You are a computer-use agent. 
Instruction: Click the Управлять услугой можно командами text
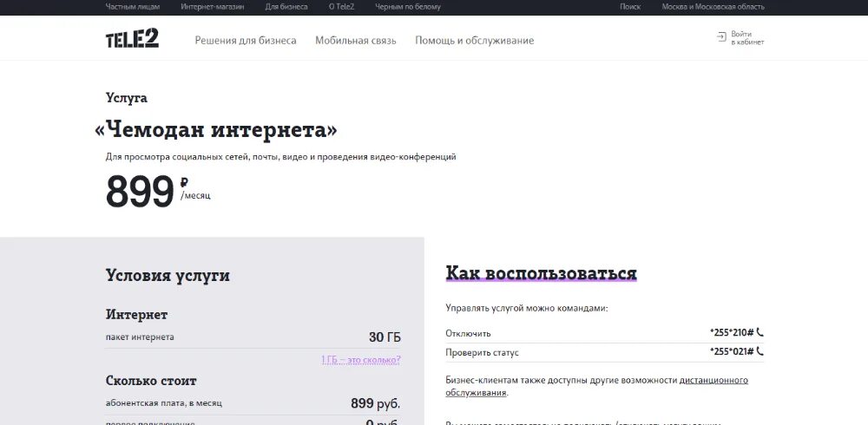tap(527, 308)
